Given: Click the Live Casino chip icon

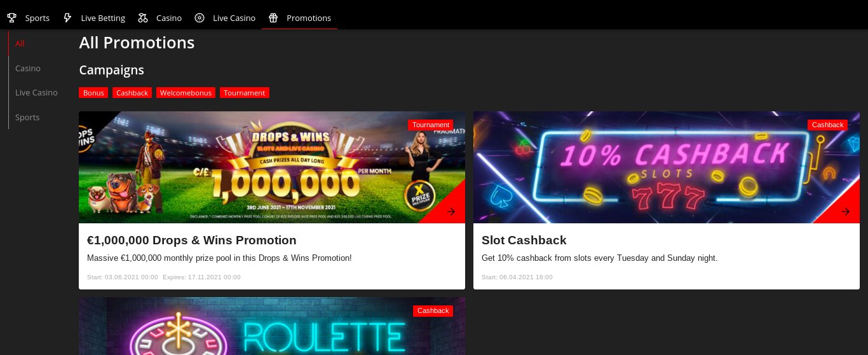Looking at the screenshot, I should [x=200, y=18].
